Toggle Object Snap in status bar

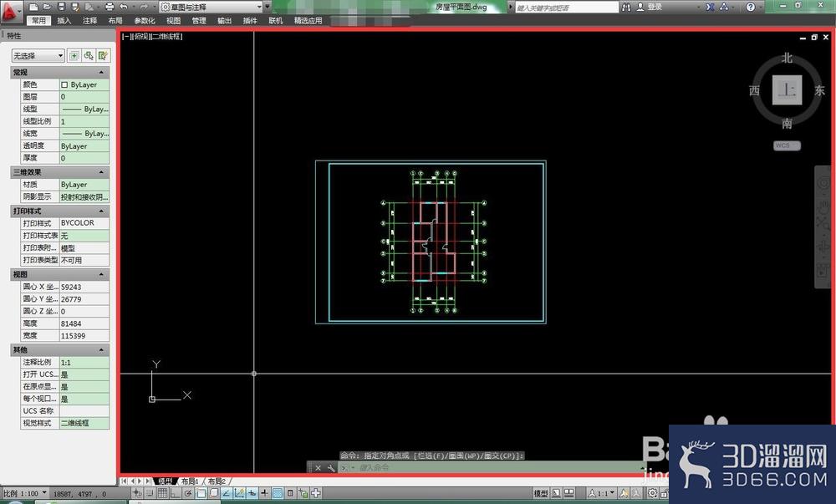(x=201, y=493)
